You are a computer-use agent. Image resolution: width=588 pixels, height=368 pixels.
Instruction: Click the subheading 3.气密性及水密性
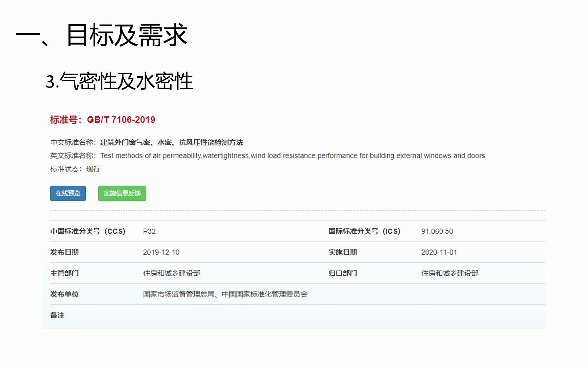[x=119, y=81]
